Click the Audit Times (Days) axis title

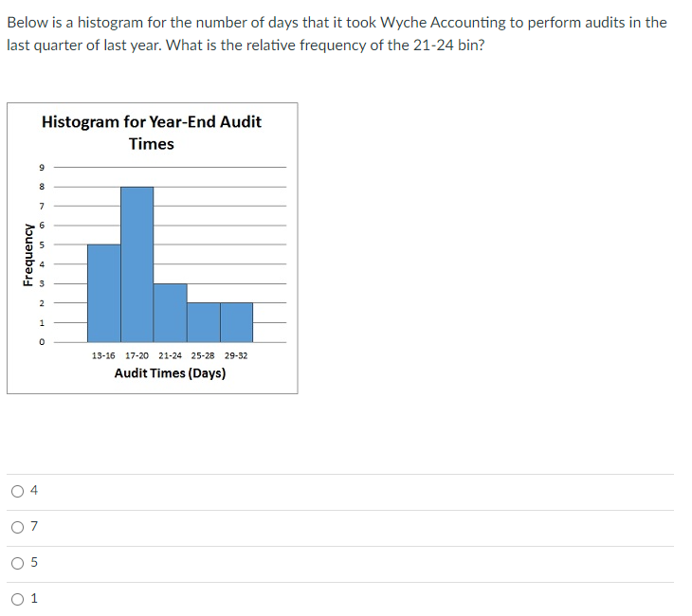point(170,373)
